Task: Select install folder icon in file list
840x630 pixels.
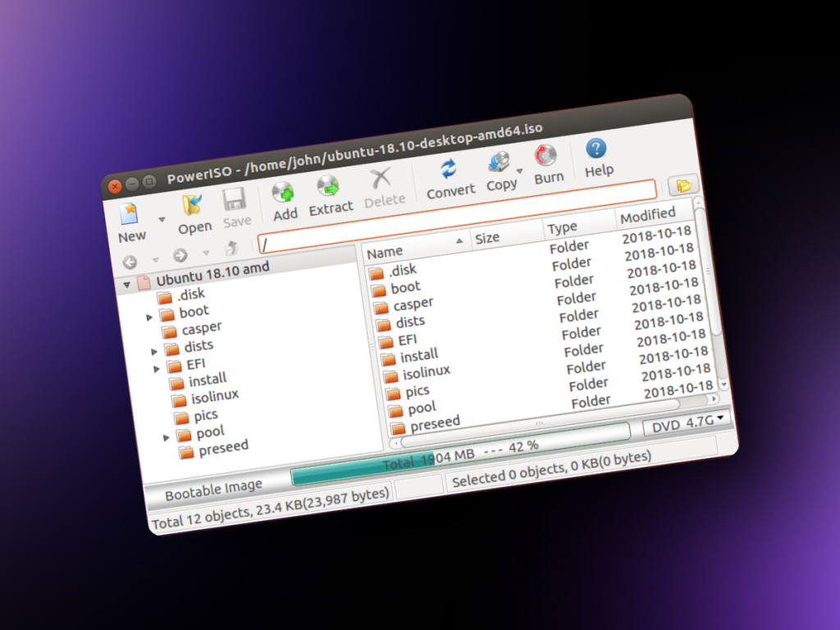Action: pos(388,359)
